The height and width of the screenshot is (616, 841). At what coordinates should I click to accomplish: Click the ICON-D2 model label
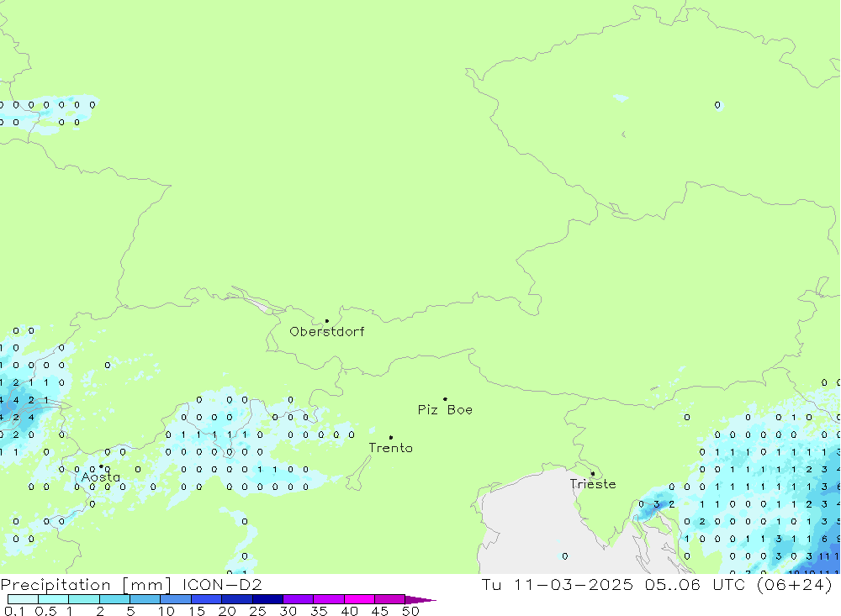222,585
